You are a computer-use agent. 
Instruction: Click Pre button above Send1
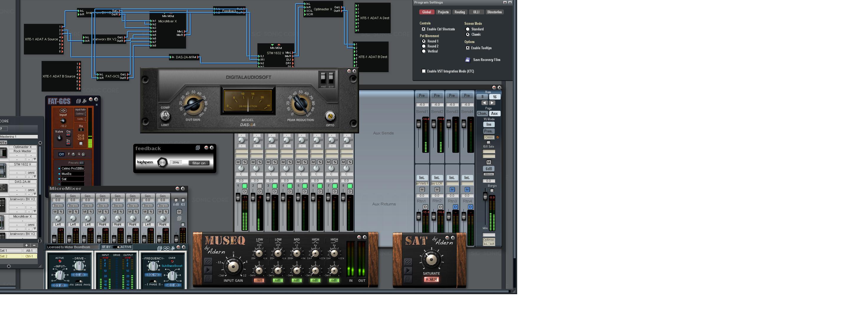pyautogui.click(x=422, y=96)
